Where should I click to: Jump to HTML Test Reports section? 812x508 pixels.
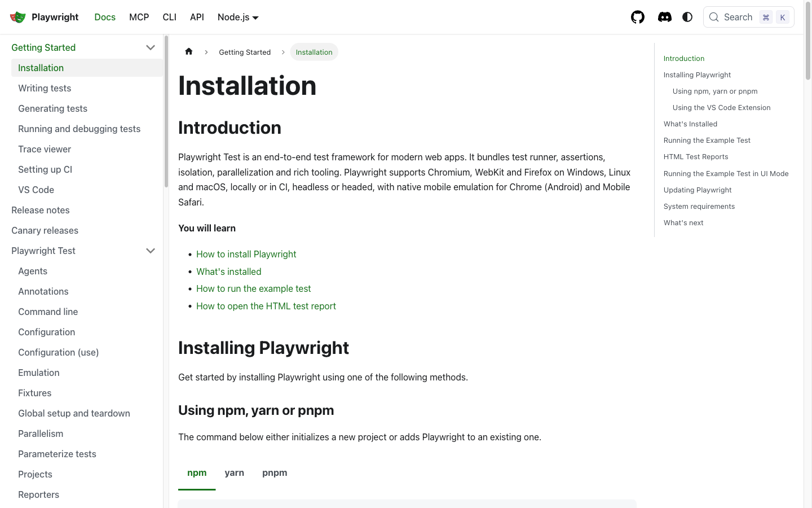(696, 156)
